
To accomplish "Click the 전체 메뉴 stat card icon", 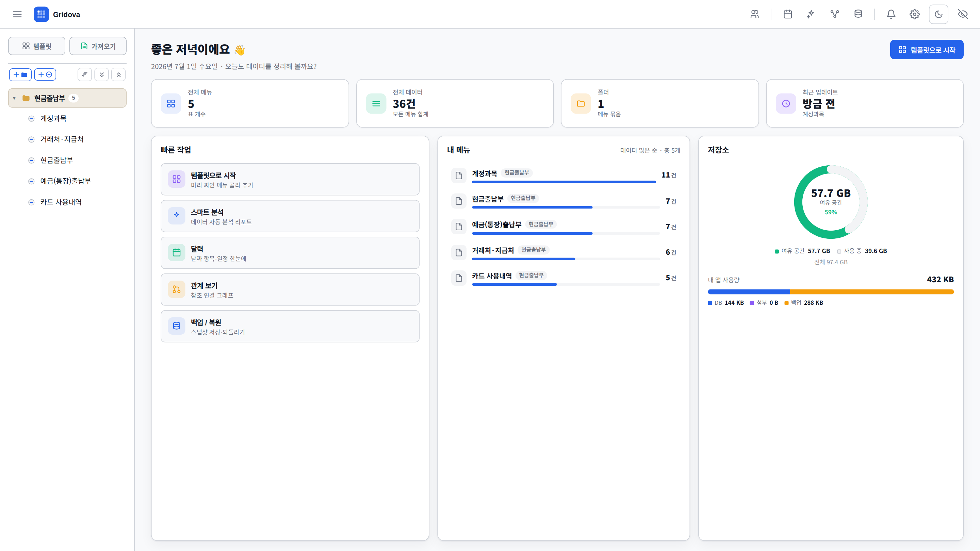I will coord(171,103).
